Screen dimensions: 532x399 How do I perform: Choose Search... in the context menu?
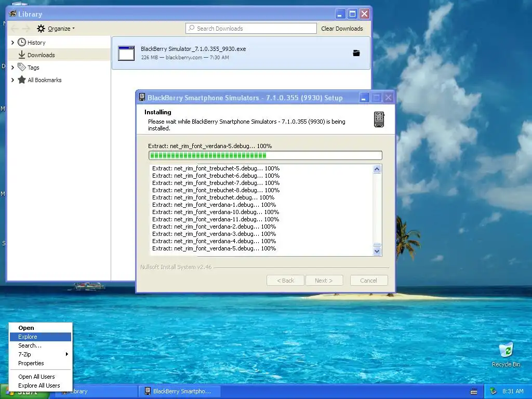pyautogui.click(x=41, y=345)
